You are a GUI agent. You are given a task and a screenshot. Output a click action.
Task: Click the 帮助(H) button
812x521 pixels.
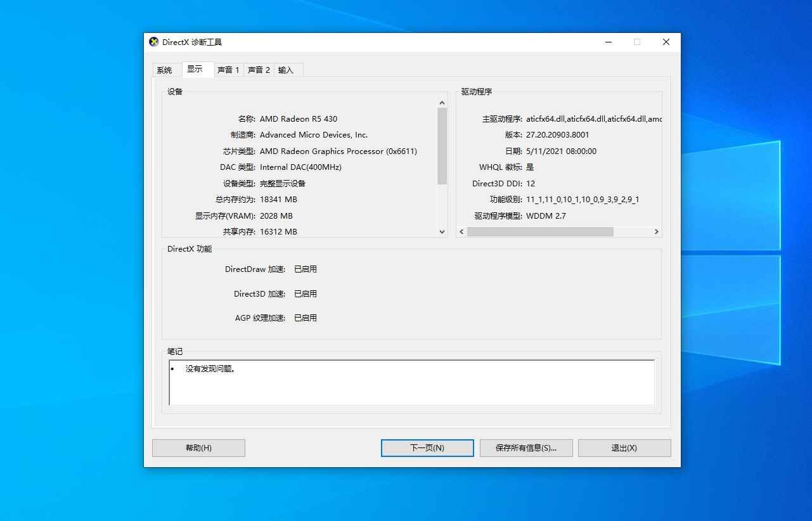[x=198, y=447]
